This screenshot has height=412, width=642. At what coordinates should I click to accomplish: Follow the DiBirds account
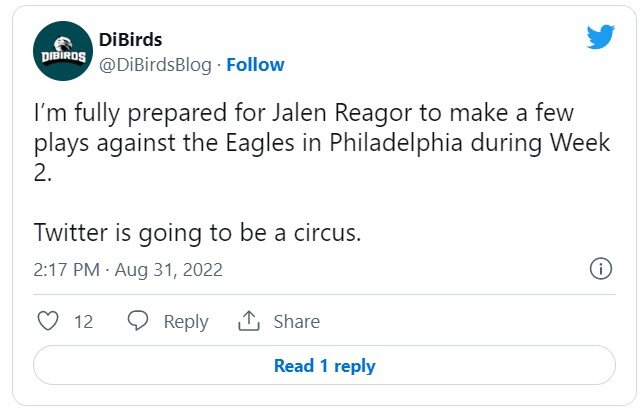click(x=255, y=64)
